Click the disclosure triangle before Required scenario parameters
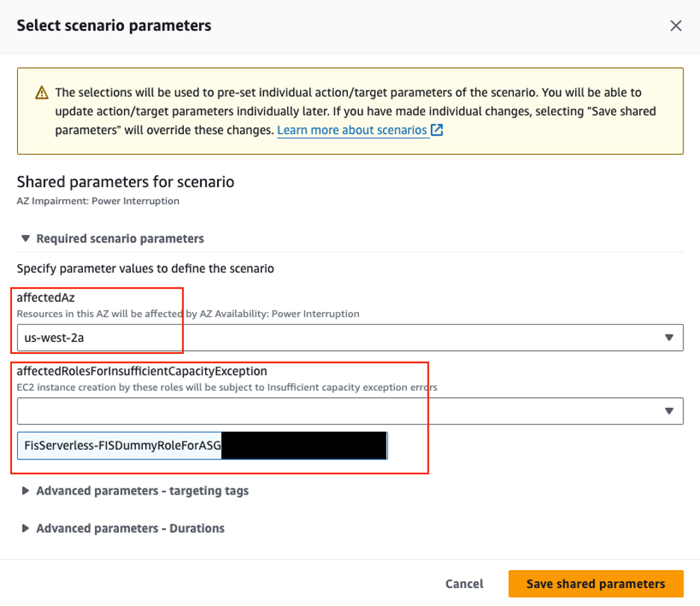The height and width of the screenshot is (606, 700). click(x=25, y=238)
